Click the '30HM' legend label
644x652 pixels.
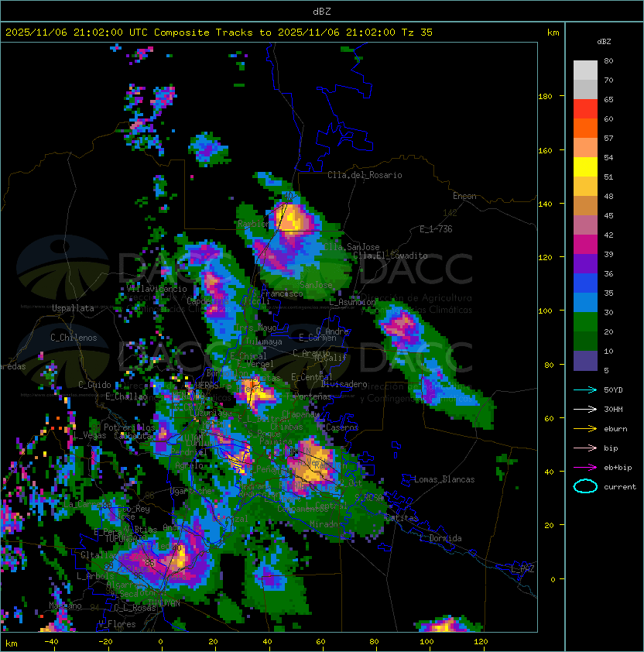tap(613, 409)
